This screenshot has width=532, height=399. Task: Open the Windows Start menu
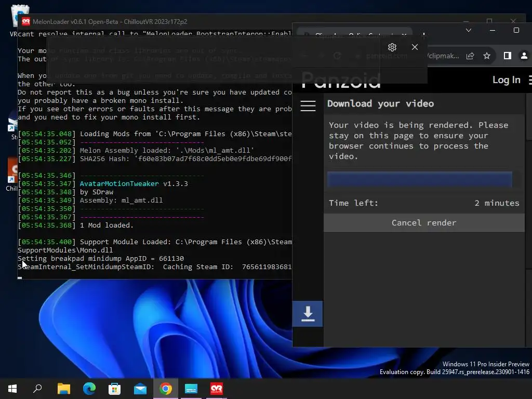[x=12, y=389]
